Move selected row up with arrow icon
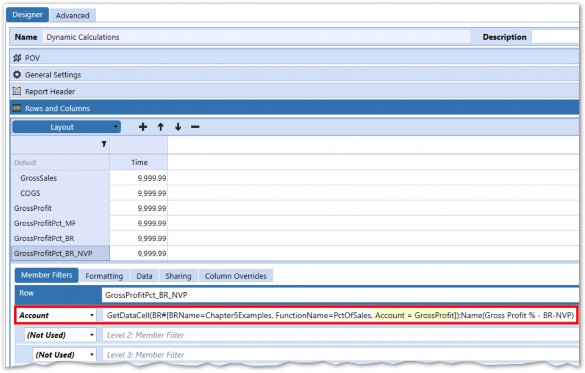 pos(161,127)
